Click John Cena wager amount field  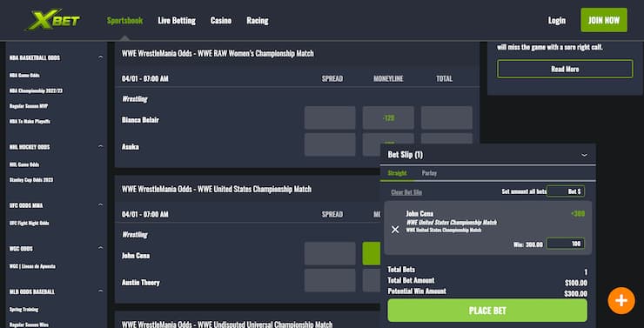point(566,244)
